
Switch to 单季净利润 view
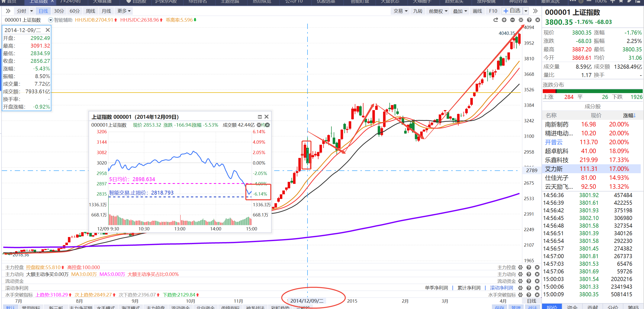pos(436,288)
